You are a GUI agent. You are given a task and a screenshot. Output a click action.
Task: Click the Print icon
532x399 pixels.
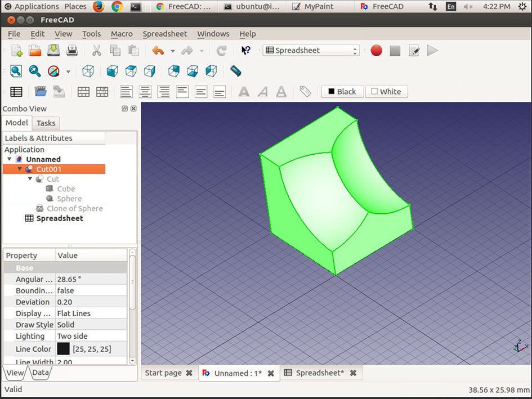click(72, 51)
